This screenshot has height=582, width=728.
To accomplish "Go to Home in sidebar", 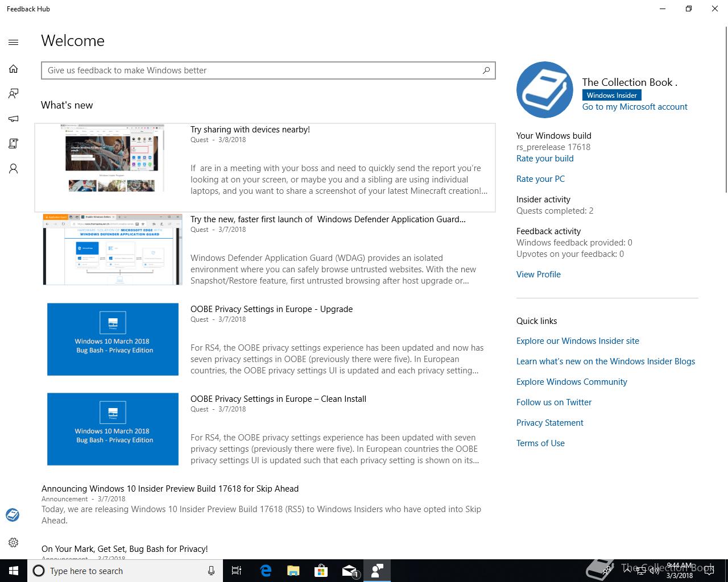I will tap(14, 69).
